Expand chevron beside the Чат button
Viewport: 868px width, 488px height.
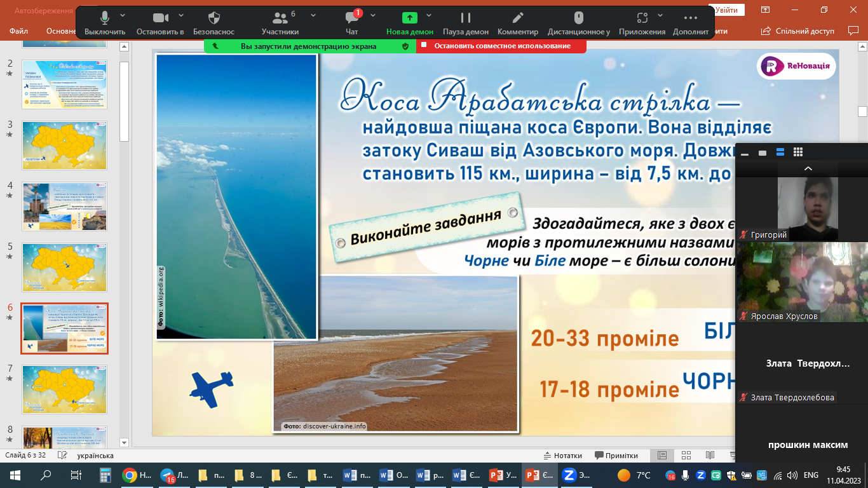(373, 15)
